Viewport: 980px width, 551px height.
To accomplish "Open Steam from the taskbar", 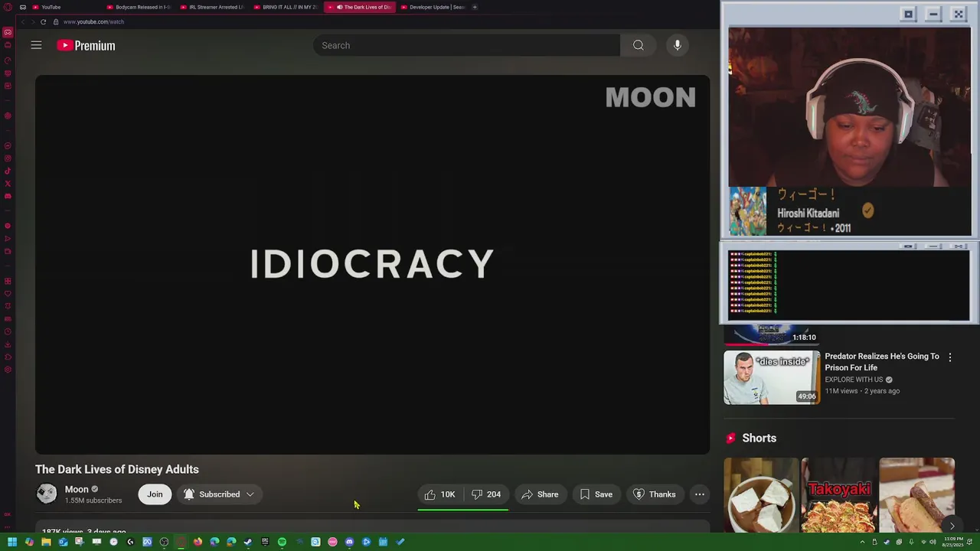I will pyautogui.click(x=248, y=542).
